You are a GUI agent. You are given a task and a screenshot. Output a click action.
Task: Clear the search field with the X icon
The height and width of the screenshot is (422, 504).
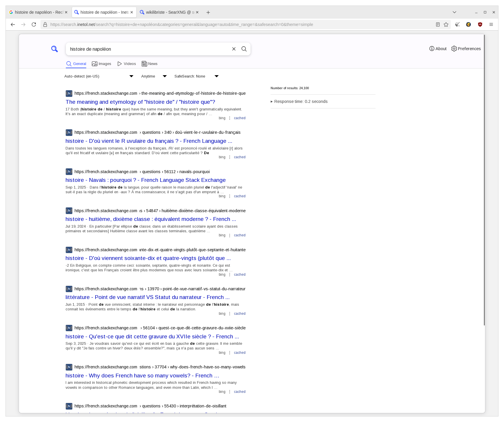pyautogui.click(x=234, y=49)
